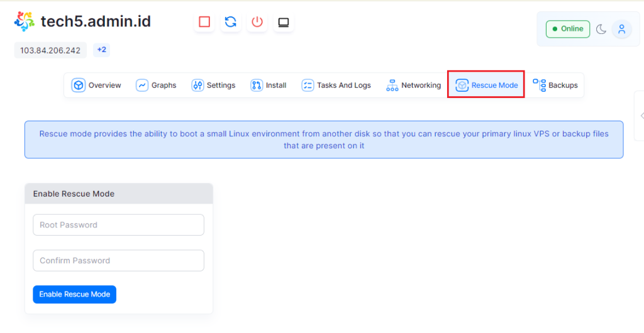This screenshot has width=644, height=333.
Task: Focus the Root Password field
Action: click(x=118, y=225)
